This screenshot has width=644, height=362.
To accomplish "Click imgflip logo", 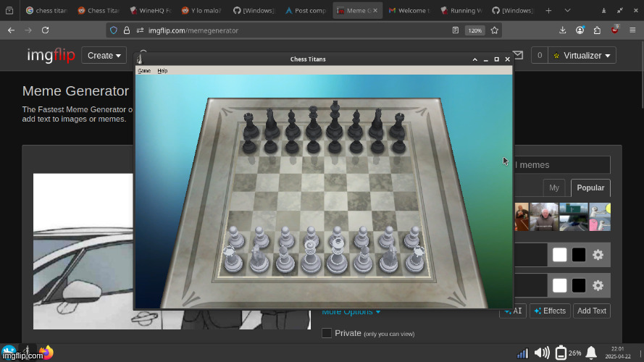I will 51,55.
